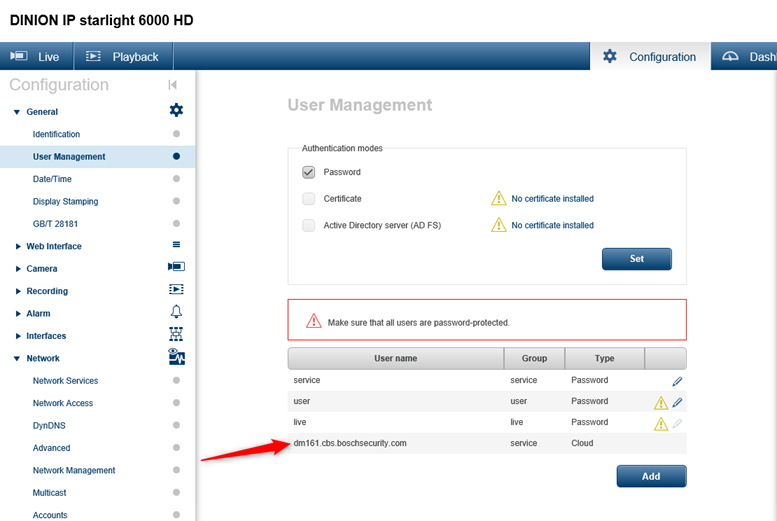777x521 pixels.
Task: Click status dot next to Date/Time
Action: pos(176,178)
